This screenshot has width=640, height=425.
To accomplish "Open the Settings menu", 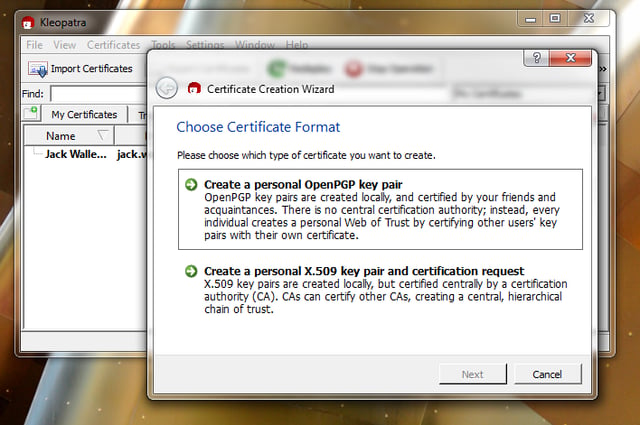I will (205, 44).
